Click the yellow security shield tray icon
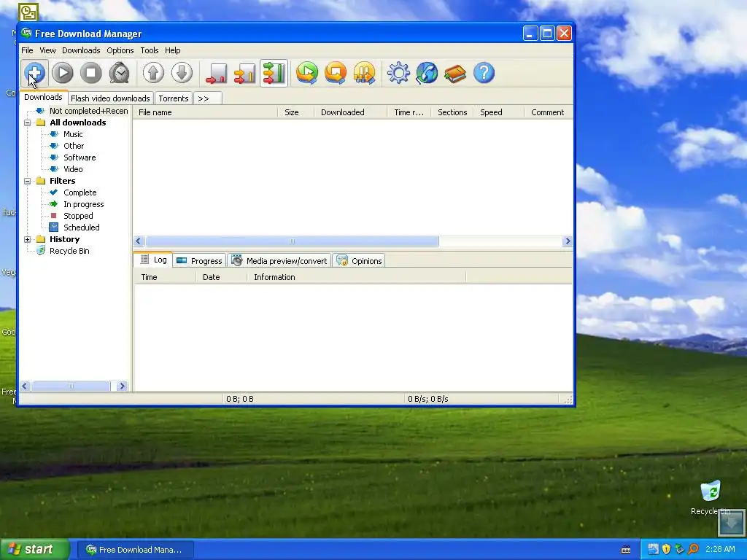The image size is (747, 560). (666, 549)
